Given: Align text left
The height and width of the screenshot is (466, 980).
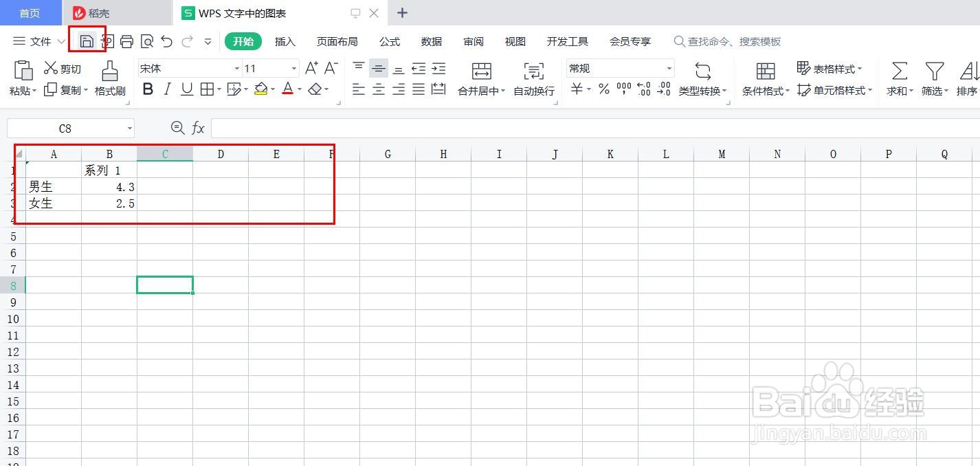Looking at the screenshot, I should tap(359, 89).
